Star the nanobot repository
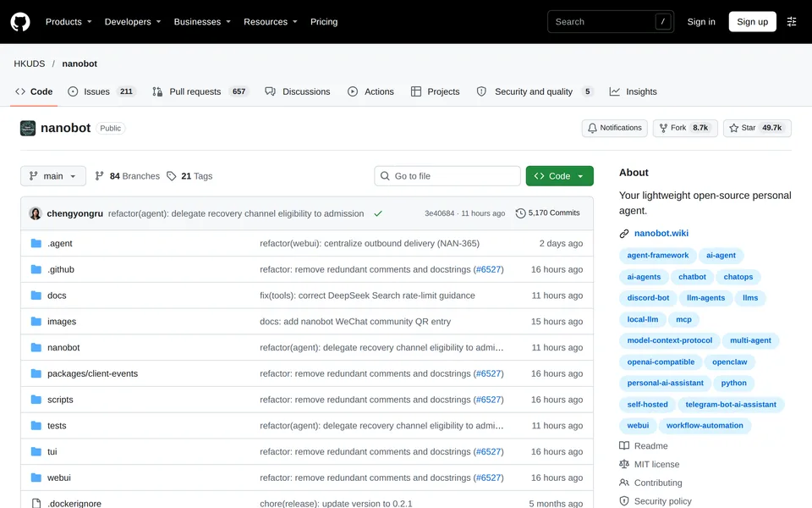812x508 pixels. [757, 128]
